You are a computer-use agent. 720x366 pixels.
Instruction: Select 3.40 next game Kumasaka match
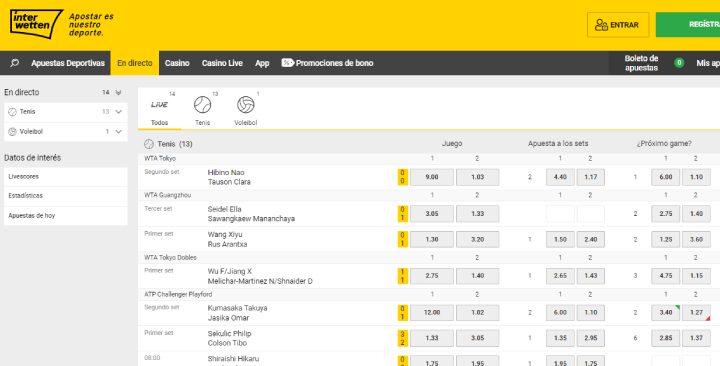coord(666,313)
